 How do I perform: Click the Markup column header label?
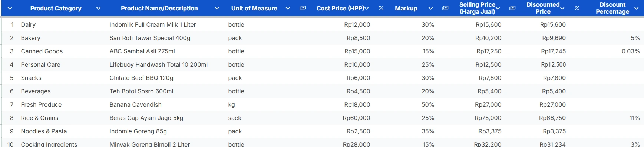pos(406,8)
